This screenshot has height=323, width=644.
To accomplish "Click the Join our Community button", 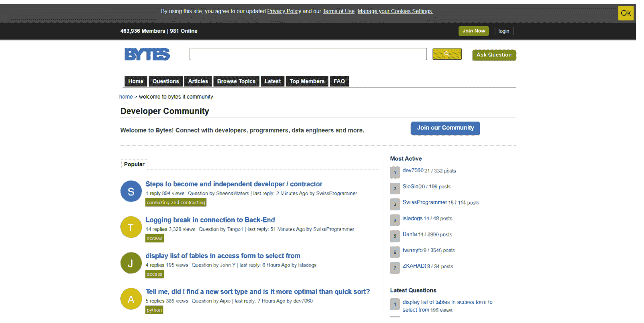I will pos(445,128).
